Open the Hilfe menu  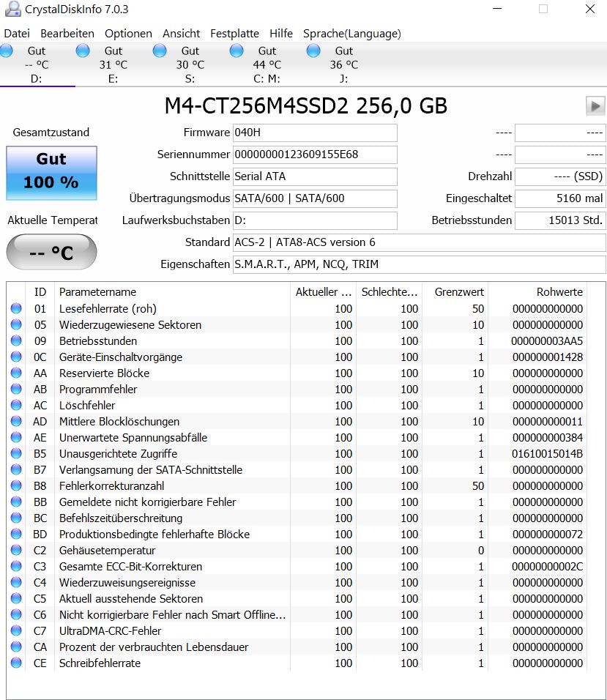[x=281, y=34]
